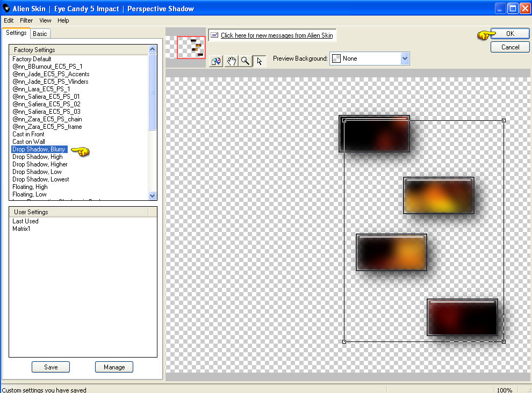The width and height of the screenshot is (532, 393).
Task: Select preset @nn_Safiera_EC5_PS_03
Action: pyautogui.click(x=46, y=112)
